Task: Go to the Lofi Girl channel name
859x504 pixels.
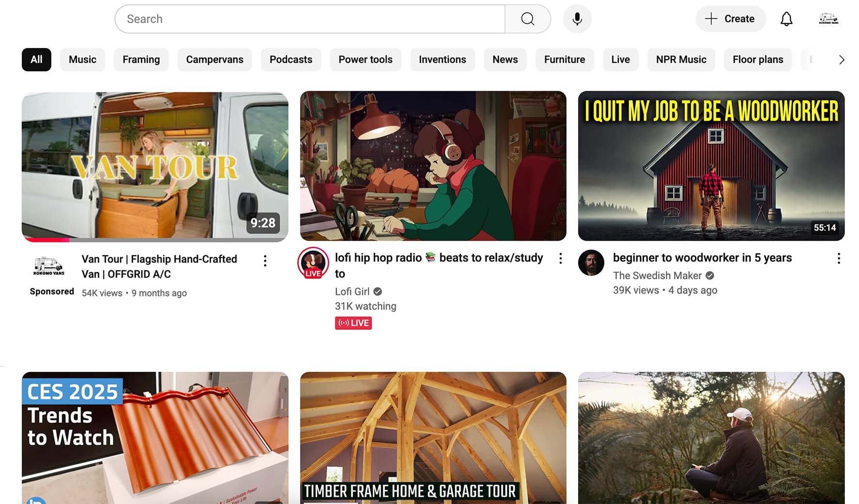Action: click(352, 292)
